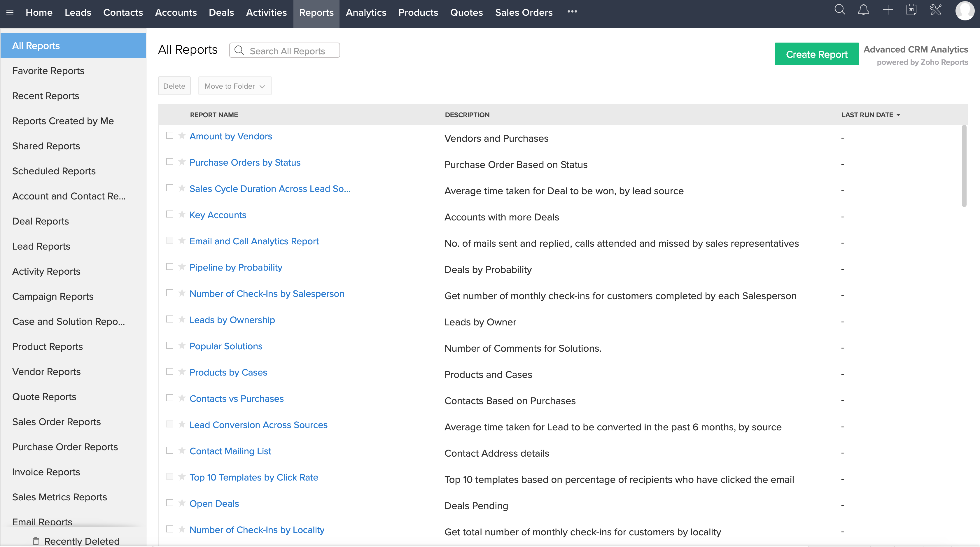
Task: Click the search magnifier icon in top bar
Action: pos(840,10)
